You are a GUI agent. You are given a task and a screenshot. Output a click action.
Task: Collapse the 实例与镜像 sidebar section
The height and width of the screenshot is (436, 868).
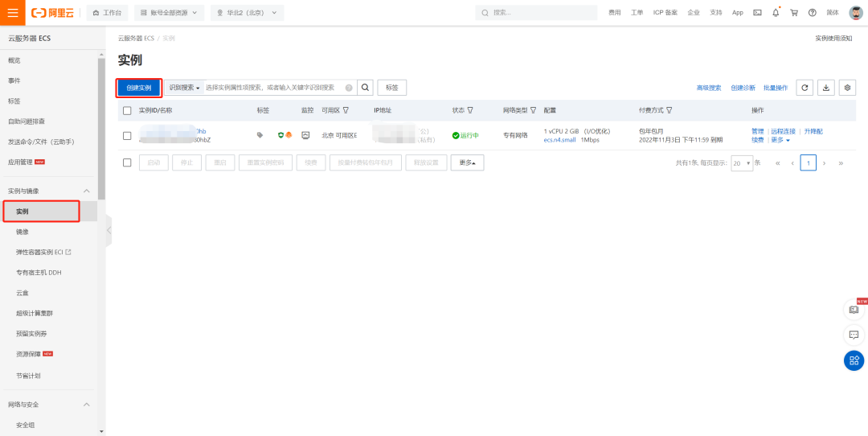tap(86, 191)
